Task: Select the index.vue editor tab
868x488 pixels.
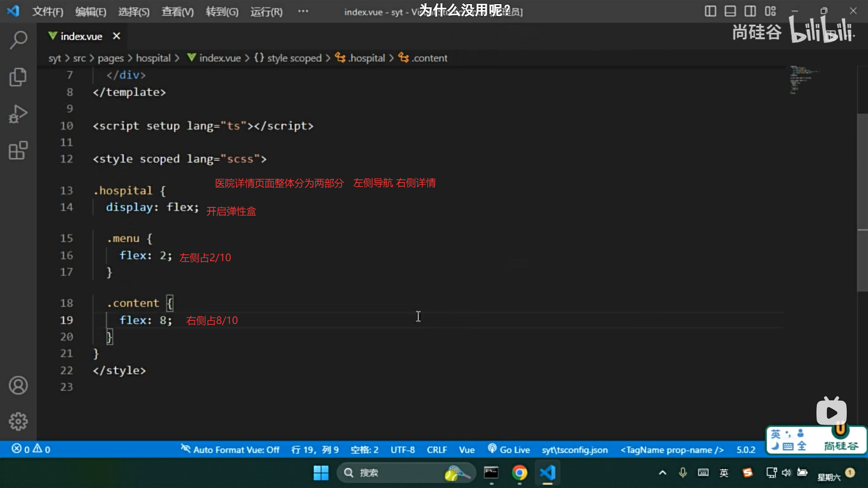Action: (81, 37)
